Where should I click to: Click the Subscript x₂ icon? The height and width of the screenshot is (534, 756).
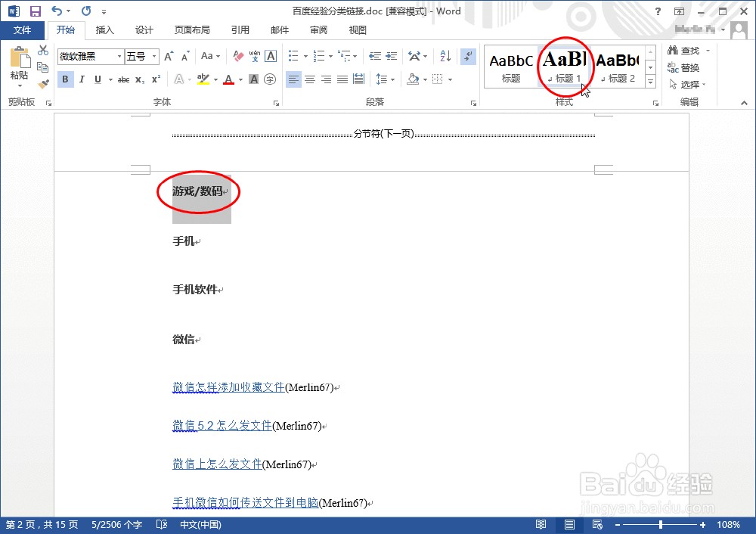(x=140, y=79)
